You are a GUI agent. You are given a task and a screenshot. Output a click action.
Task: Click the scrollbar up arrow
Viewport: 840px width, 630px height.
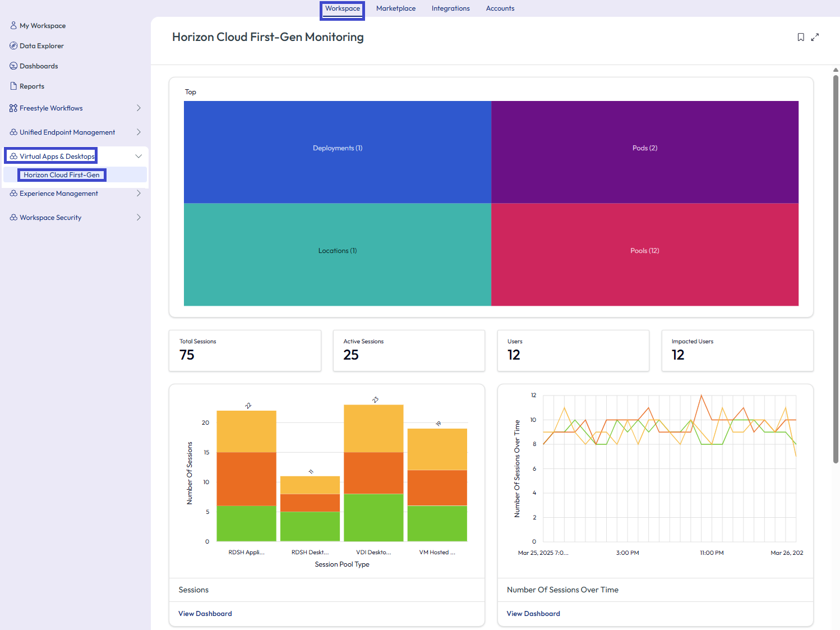pos(836,70)
